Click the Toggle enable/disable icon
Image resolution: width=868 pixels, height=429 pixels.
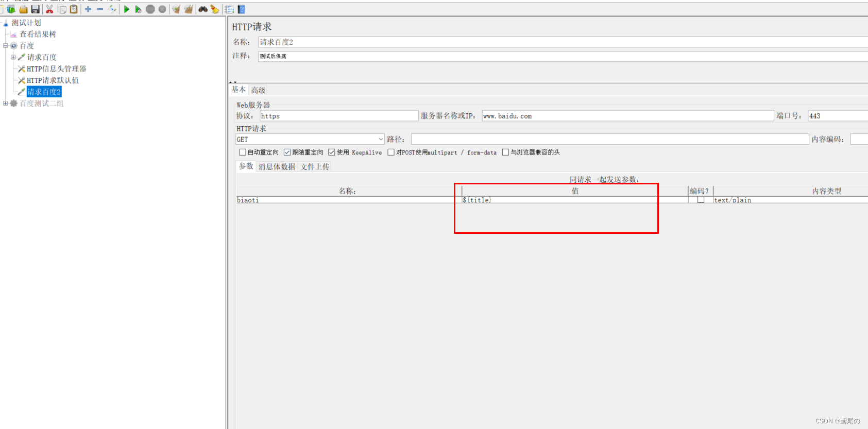click(112, 9)
